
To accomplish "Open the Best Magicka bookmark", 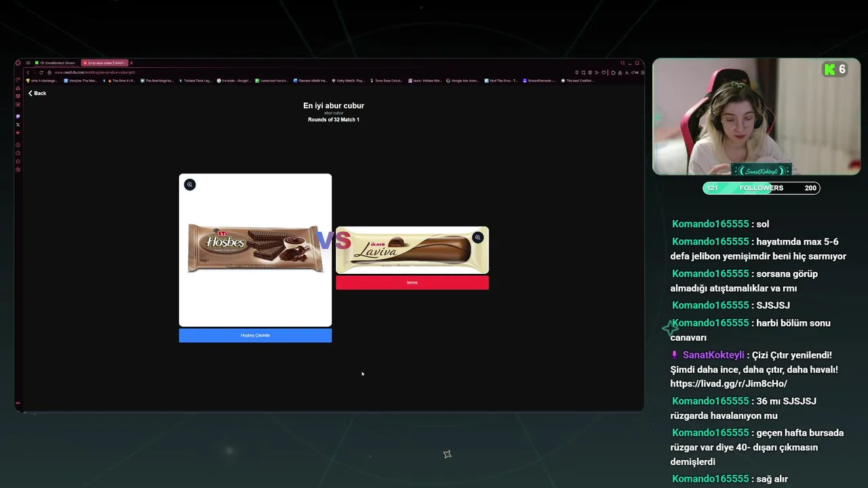I will [158, 81].
